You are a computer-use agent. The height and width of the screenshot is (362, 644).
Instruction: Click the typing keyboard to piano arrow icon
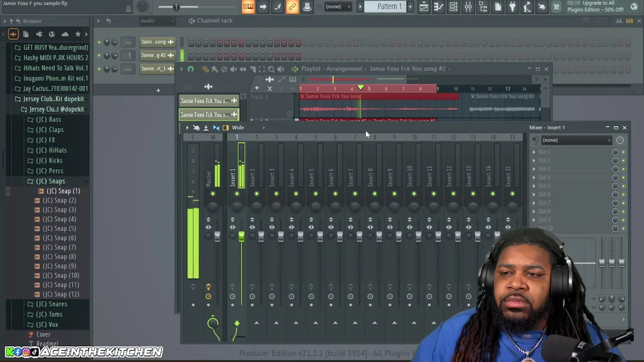pyautogui.click(x=263, y=7)
